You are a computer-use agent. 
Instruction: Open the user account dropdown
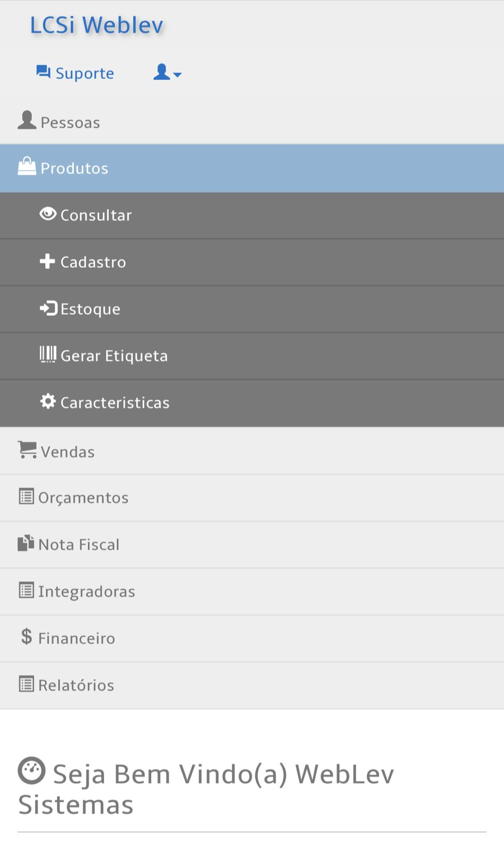point(167,73)
